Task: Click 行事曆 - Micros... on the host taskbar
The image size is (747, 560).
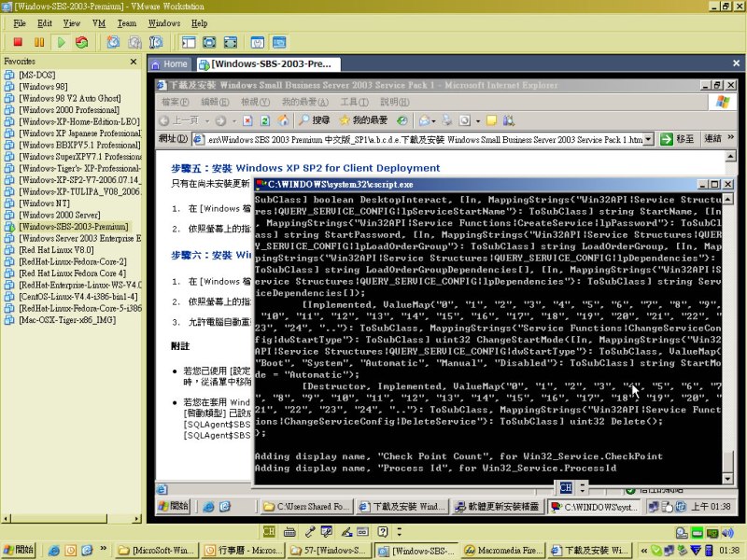Action: tap(242, 551)
